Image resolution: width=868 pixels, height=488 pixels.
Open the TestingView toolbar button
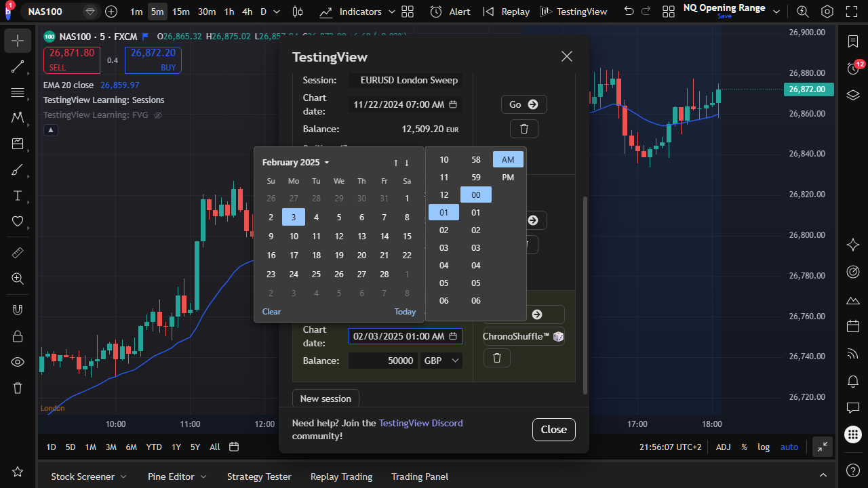pyautogui.click(x=574, y=12)
